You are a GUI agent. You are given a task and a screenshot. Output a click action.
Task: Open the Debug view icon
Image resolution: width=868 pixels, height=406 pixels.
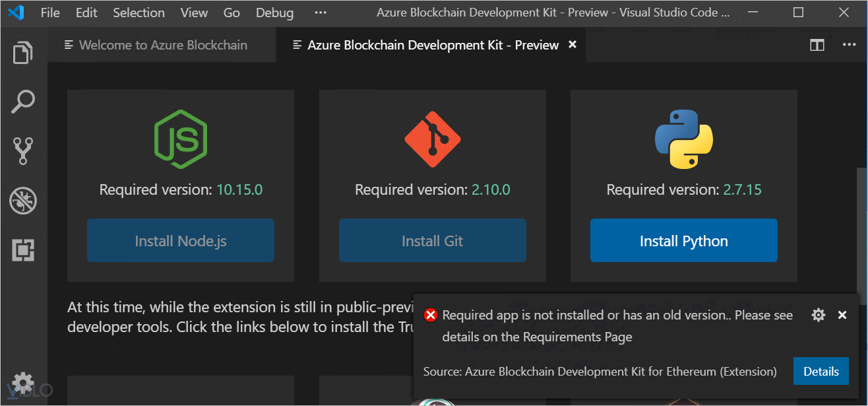pos(23,201)
